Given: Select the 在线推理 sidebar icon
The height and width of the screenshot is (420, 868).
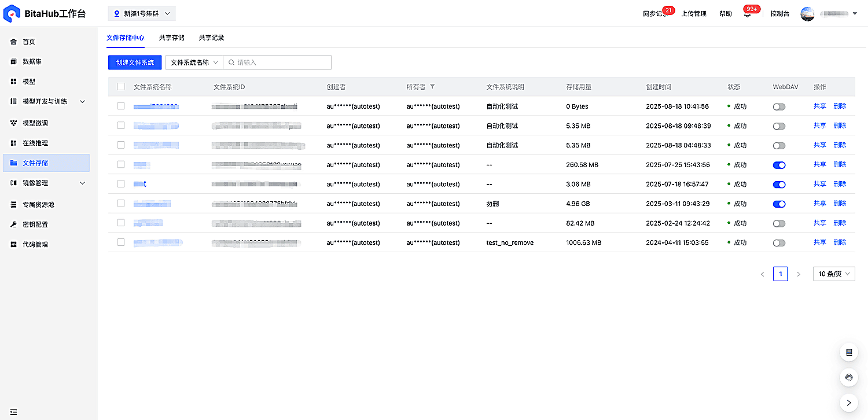Looking at the screenshot, I should (14, 143).
